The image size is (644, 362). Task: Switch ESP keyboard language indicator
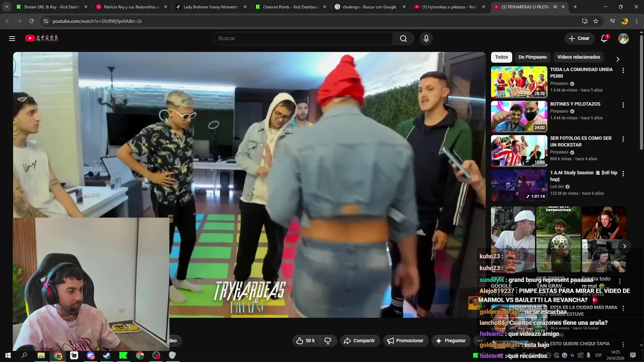click(x=598, y=355)
